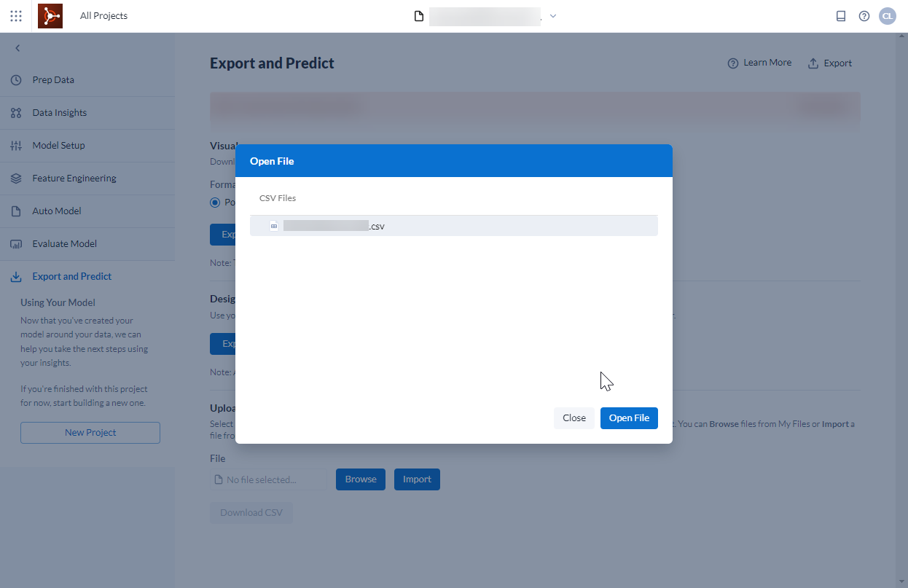The image size is (908, 588).
Task: Open the Auto Model step
Action: click(58, 211)
